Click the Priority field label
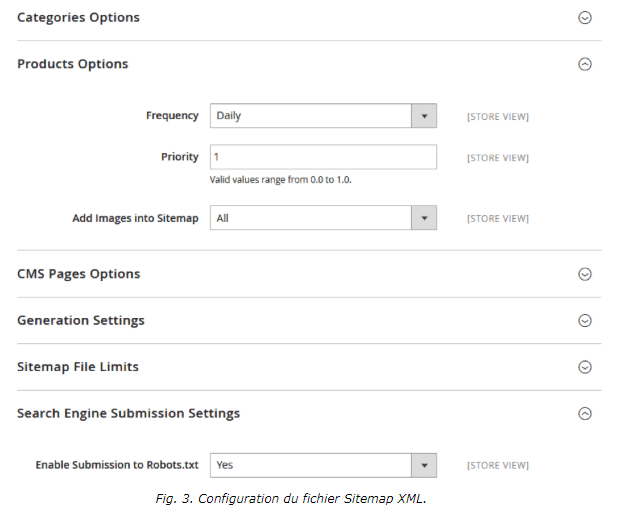Image resolution: width=629 pixels, height=515 pixels. [x=180, y=157]
